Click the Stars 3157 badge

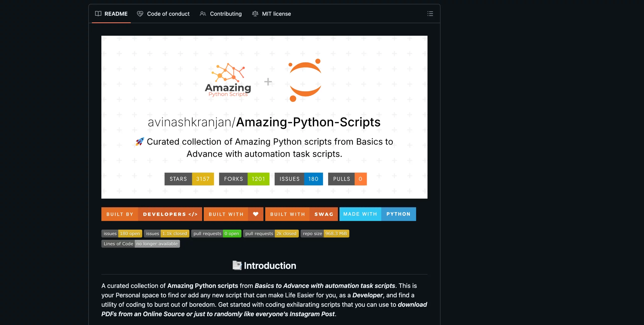(x=189, y=179)
